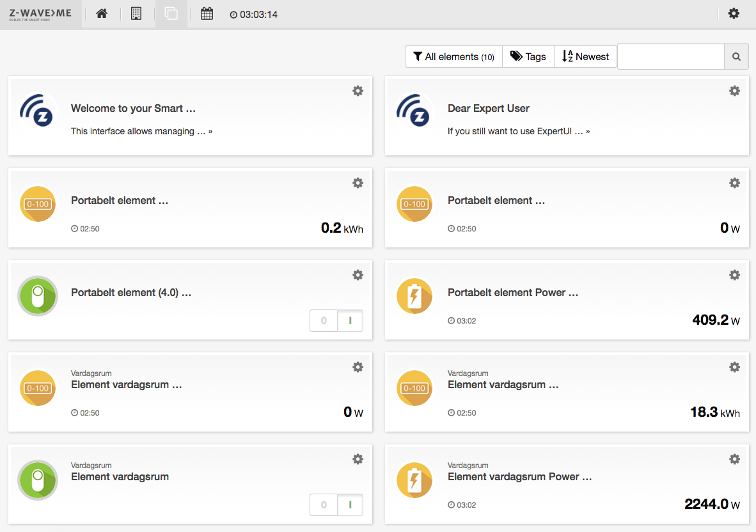Select the elements view tab in navbar
Viewport: 756px width, 532px height.
tap(171, 13)
